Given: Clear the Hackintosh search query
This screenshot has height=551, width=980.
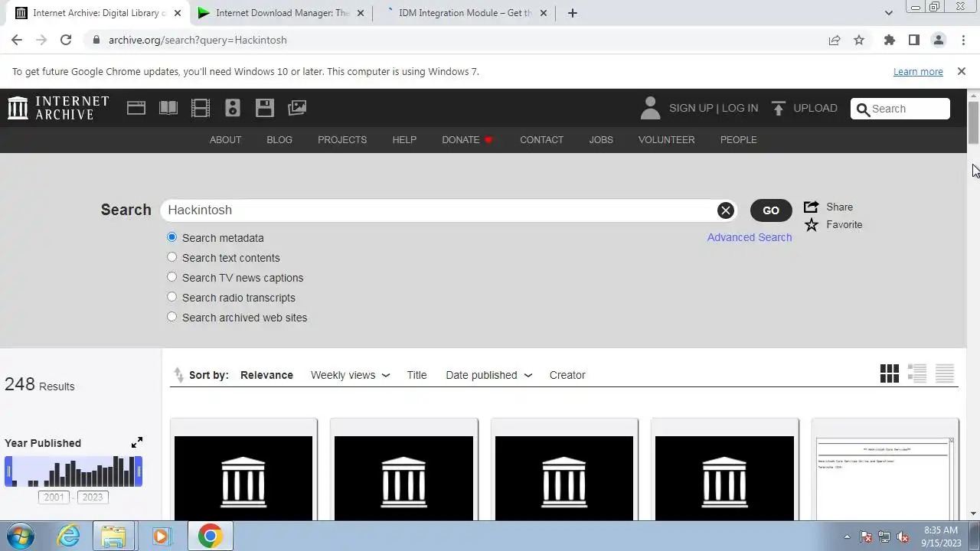Looking at the screenshot, I should [725, 210].
